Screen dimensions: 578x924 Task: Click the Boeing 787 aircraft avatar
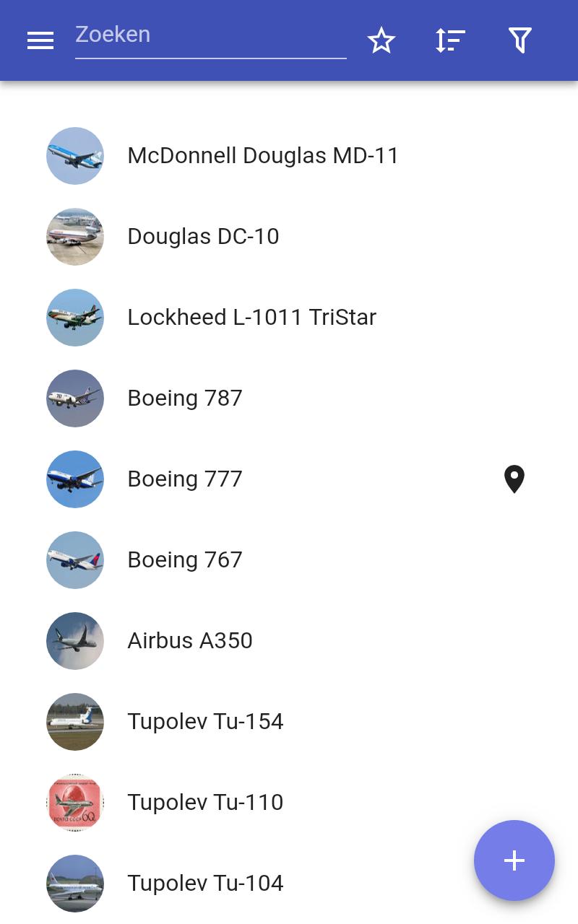point(75,398)
